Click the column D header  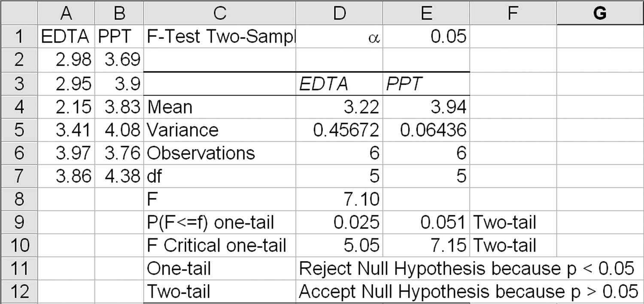click(339, 14)
